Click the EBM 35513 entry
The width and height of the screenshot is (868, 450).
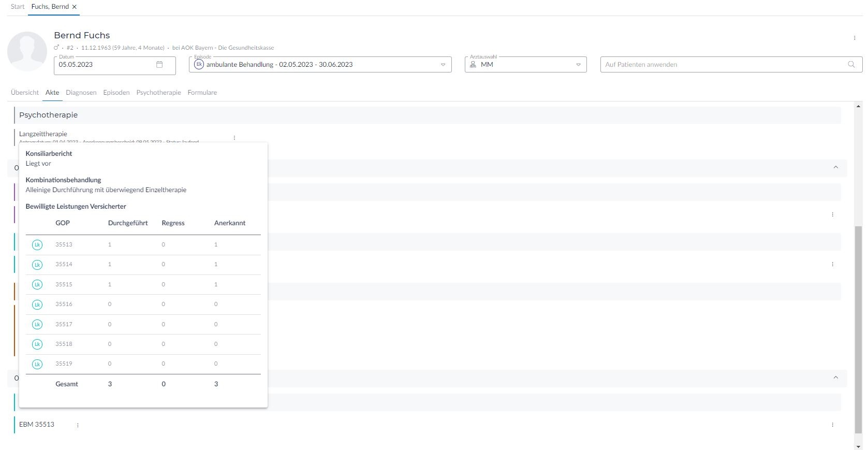pyautogui.click(x=37, y=425)
